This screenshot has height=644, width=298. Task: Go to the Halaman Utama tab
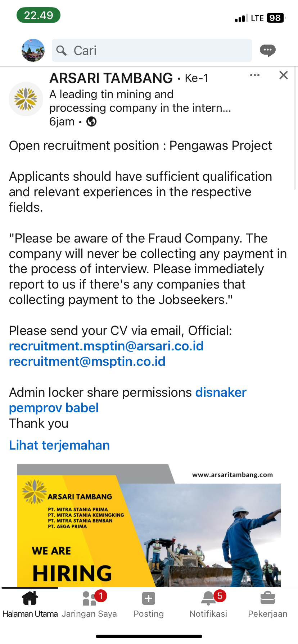[x=30, y=604]
